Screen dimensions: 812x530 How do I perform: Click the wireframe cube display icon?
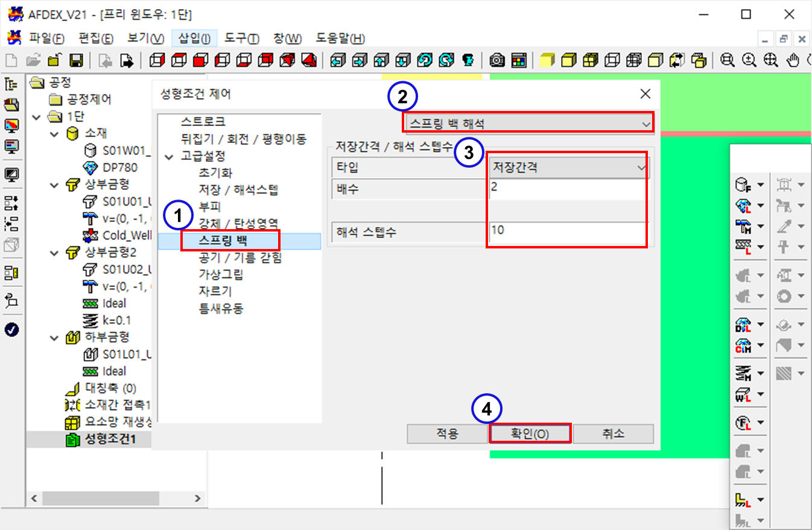[x=612, y=60]
